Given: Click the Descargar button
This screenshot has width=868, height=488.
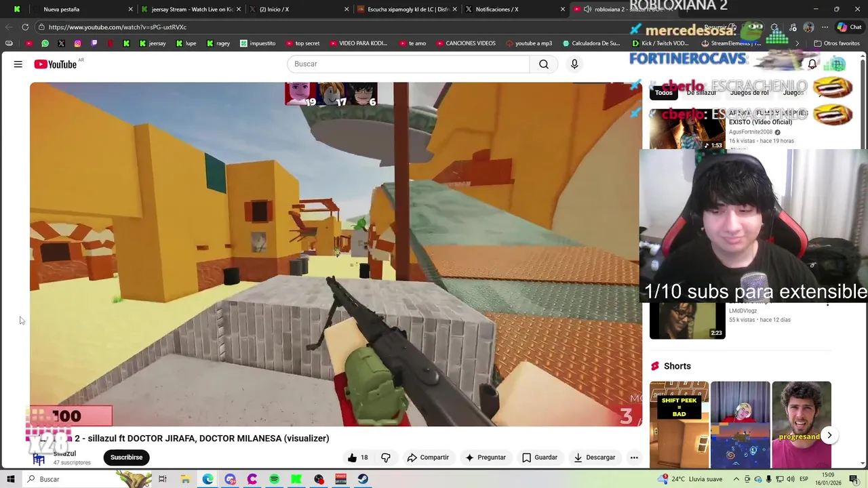Looking at the screenshot, I should (x=595, y=457).
